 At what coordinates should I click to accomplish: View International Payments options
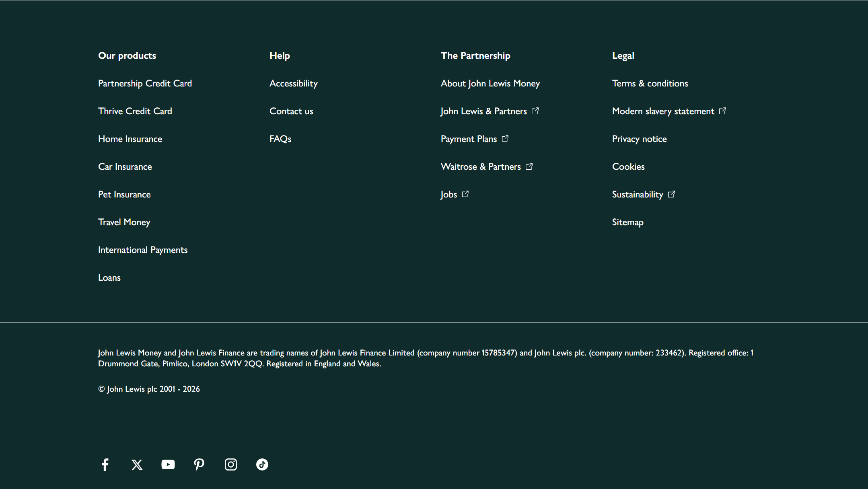click(142, 249)
